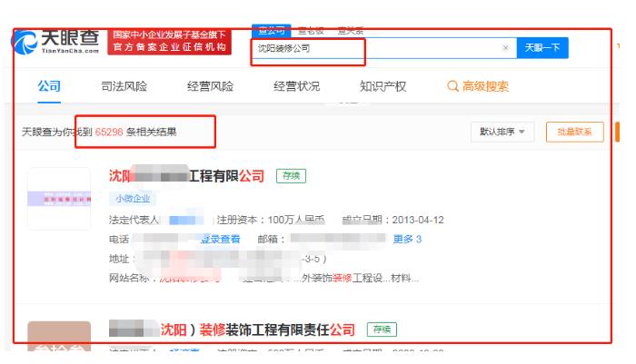
Task: Click 存续 tag of second company
Action: pos(382,330)
